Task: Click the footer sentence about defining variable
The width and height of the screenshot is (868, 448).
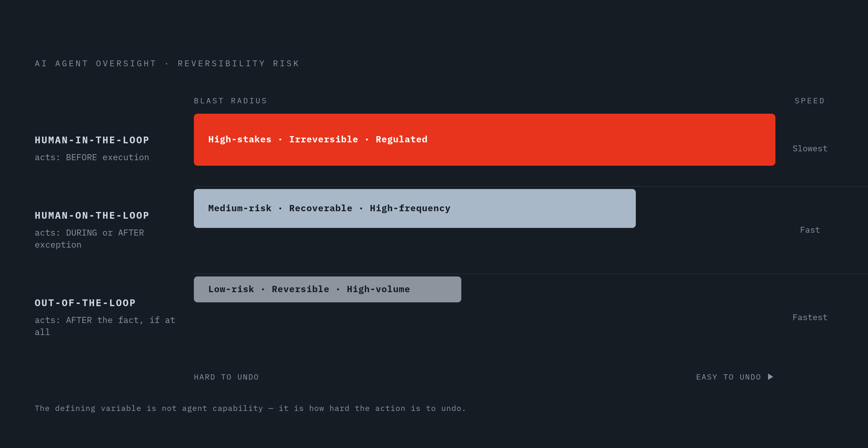Action: [250, 408]
